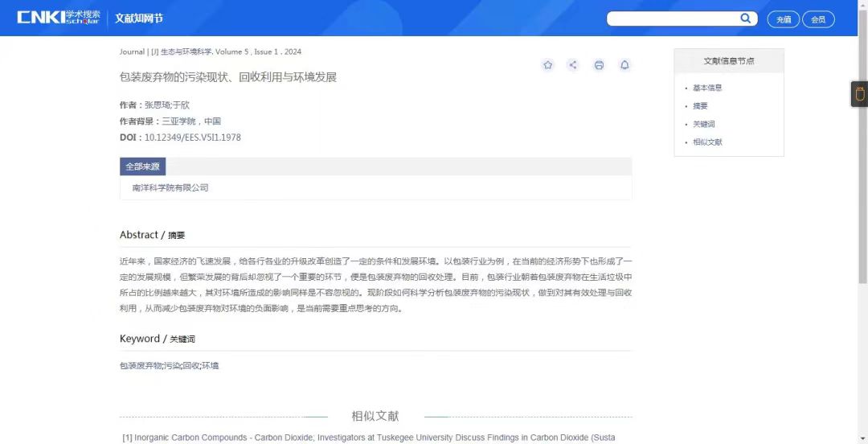The height and width of the screenshot is (444, 868).
Task: Print the article using the printer icon
Action: [599, 65]
